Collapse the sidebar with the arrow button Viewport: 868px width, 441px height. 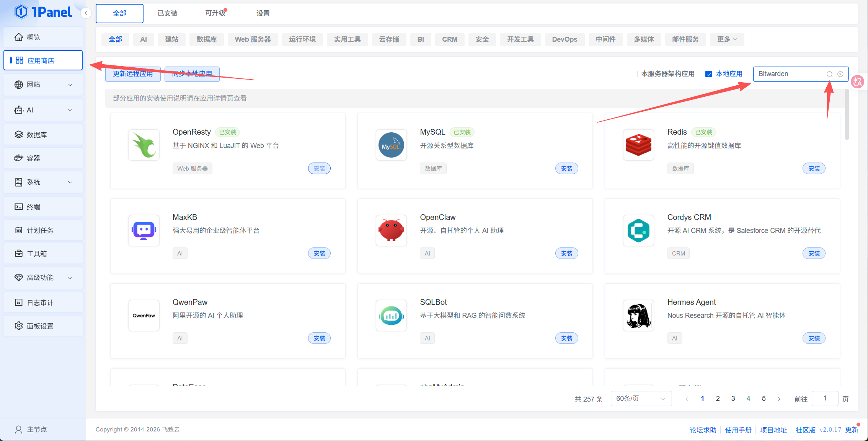tap(86, 13)
